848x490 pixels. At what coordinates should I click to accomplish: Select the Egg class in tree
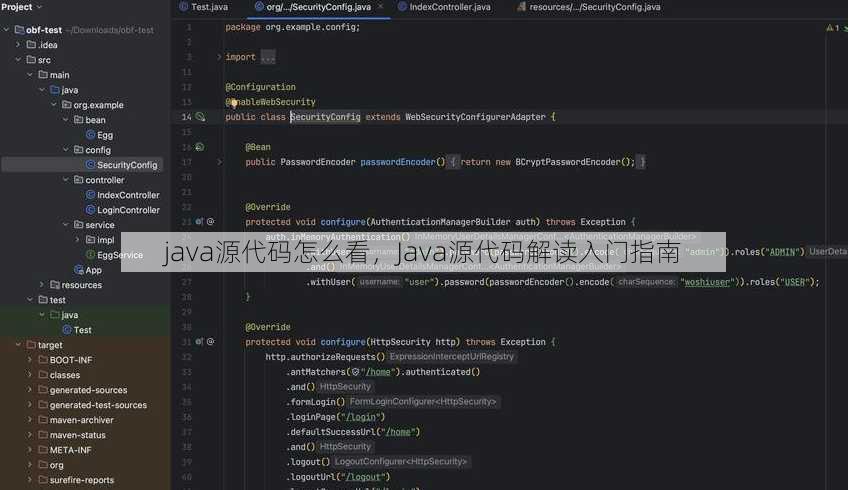point(105,135)
